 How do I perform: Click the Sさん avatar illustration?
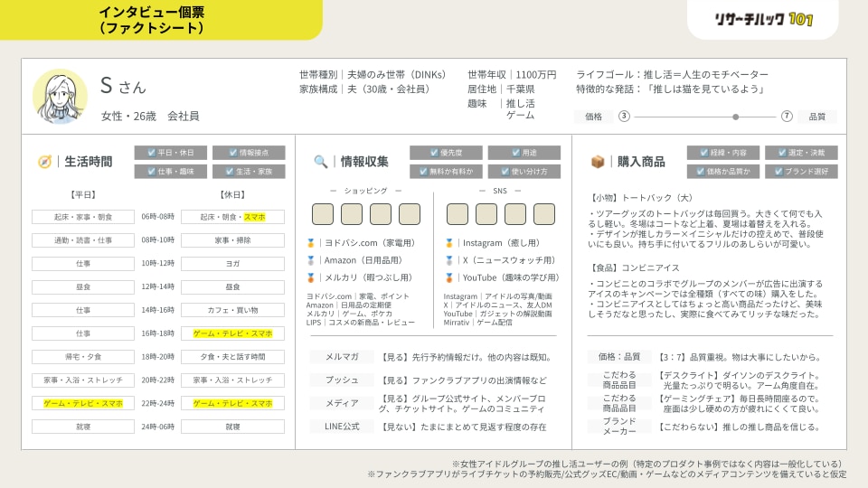60,97
